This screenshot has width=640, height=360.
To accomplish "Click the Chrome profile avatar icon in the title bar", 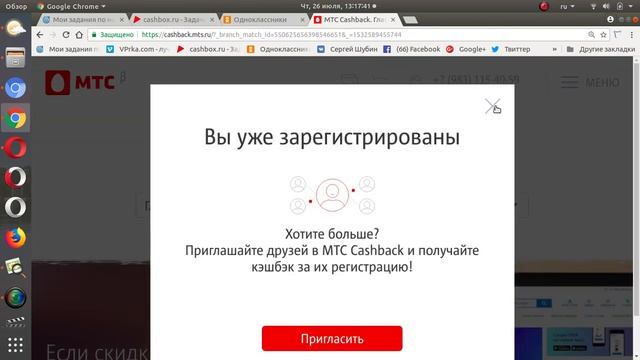I will (x=610, y=20).
